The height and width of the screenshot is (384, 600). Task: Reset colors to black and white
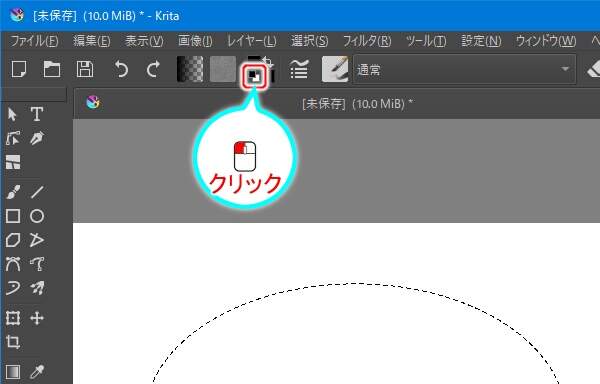(x=254, y=76)
